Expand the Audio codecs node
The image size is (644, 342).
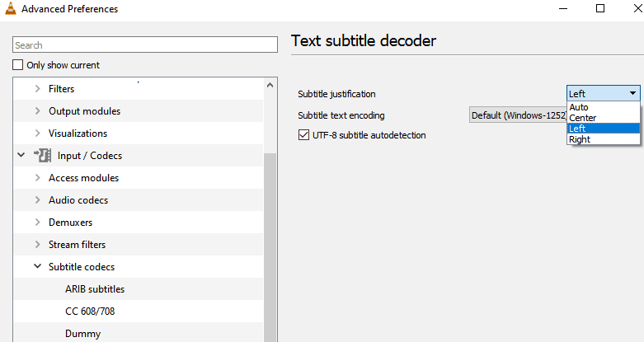tap(37, 200)
